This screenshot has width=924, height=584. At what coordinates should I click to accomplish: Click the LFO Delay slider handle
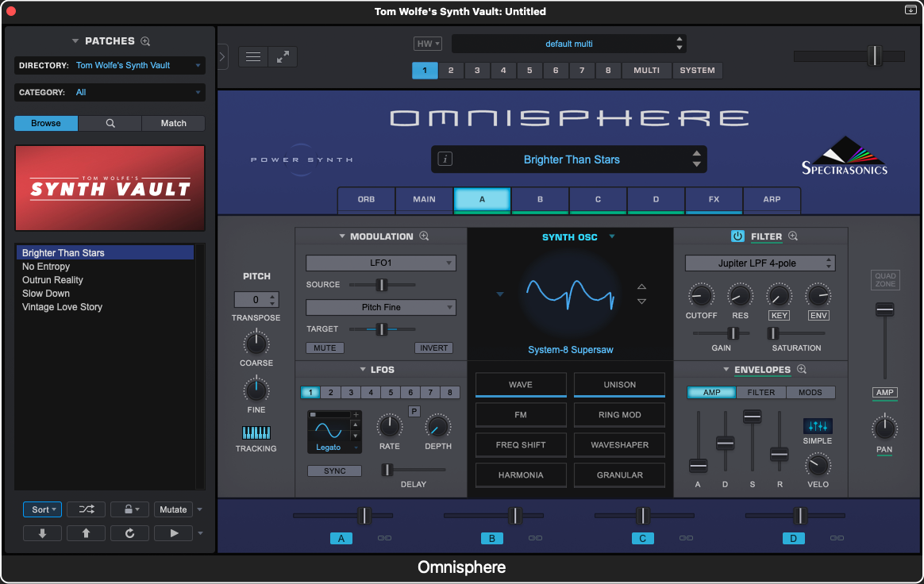tap(387, 470)
